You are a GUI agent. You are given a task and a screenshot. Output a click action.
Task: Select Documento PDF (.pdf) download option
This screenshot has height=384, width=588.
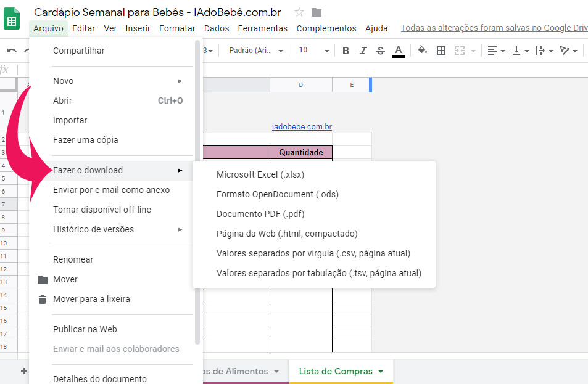pos(260,214)
